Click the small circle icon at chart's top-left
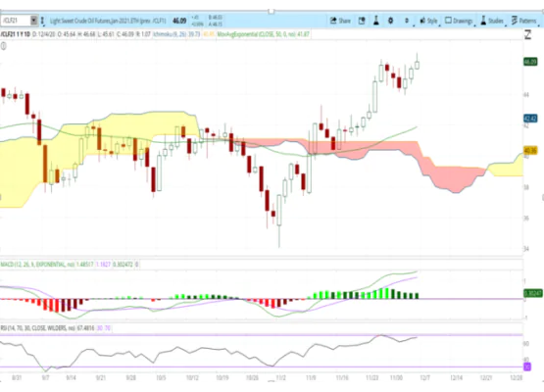 3,46
